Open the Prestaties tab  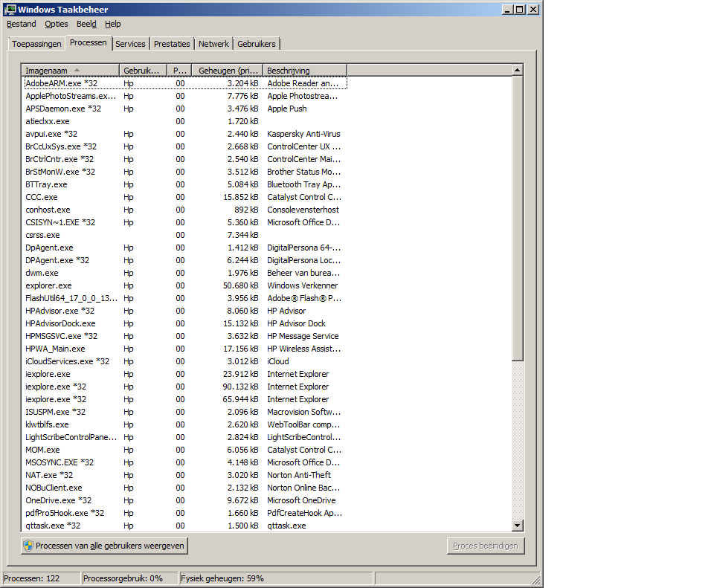point(172,44)
